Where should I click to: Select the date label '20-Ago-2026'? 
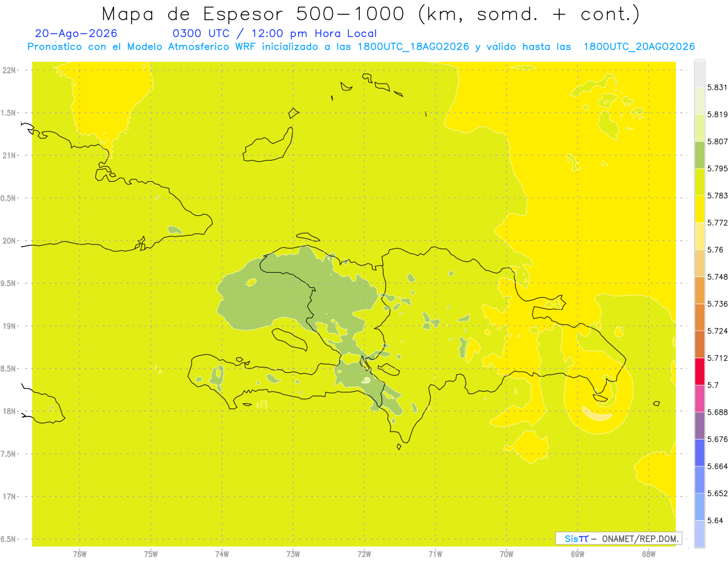76,33
